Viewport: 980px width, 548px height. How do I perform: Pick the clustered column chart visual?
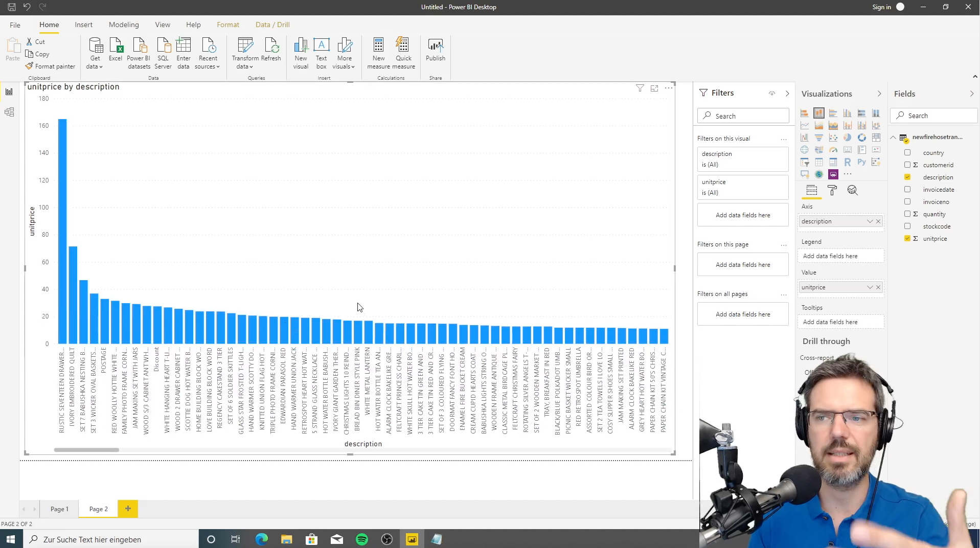point(848,113)
